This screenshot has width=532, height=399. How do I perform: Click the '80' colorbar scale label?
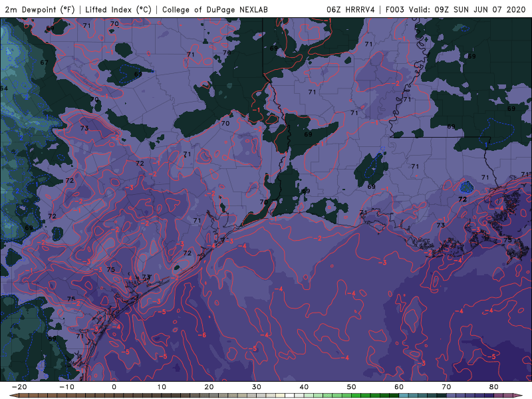click(x=494, y=387)
